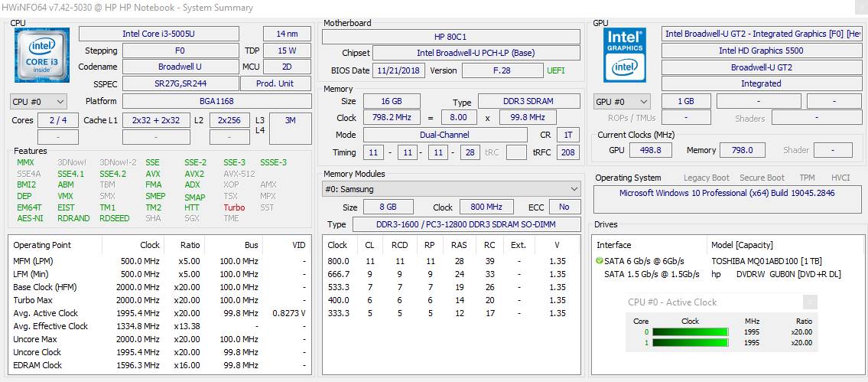Click the 'Operating Point' column header

(42, 245)
